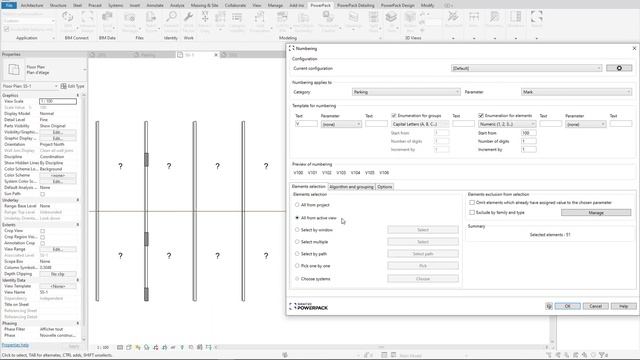Screen dimensions: 640x360
Task: Click Edit button for View Range
Action: [x=58, y=249]
